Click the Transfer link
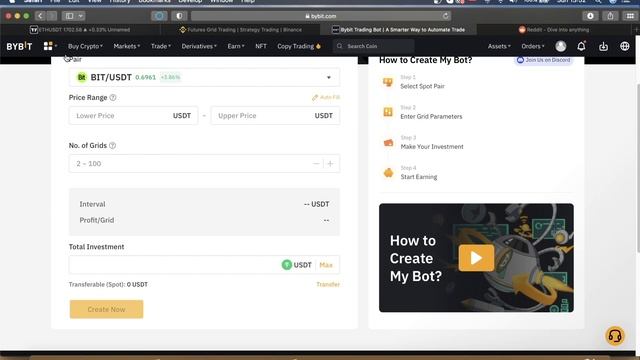The width and height of the screenshot is (640, 360). [328, 284]
